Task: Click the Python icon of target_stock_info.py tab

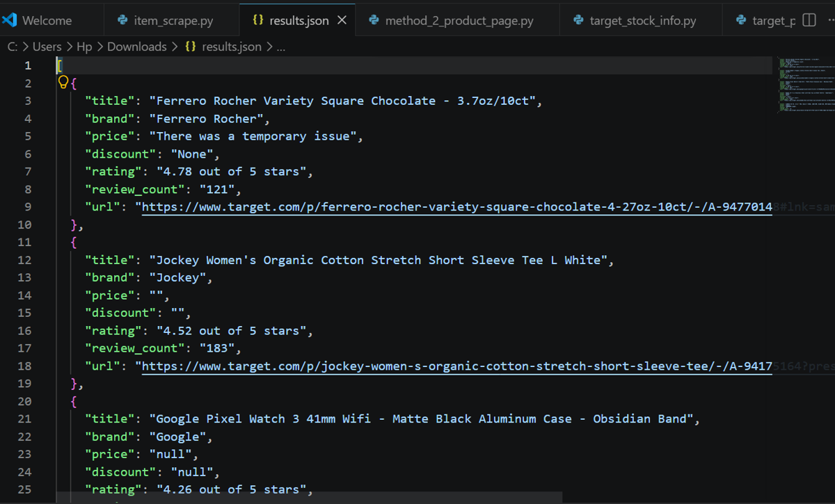Action: [578, 20]
